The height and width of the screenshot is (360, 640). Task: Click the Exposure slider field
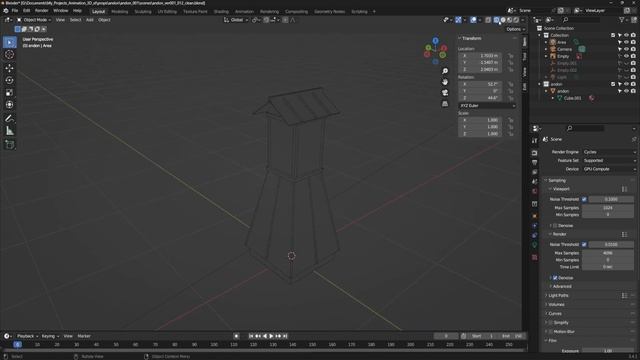pyautogui.click(x=607, y=351)
